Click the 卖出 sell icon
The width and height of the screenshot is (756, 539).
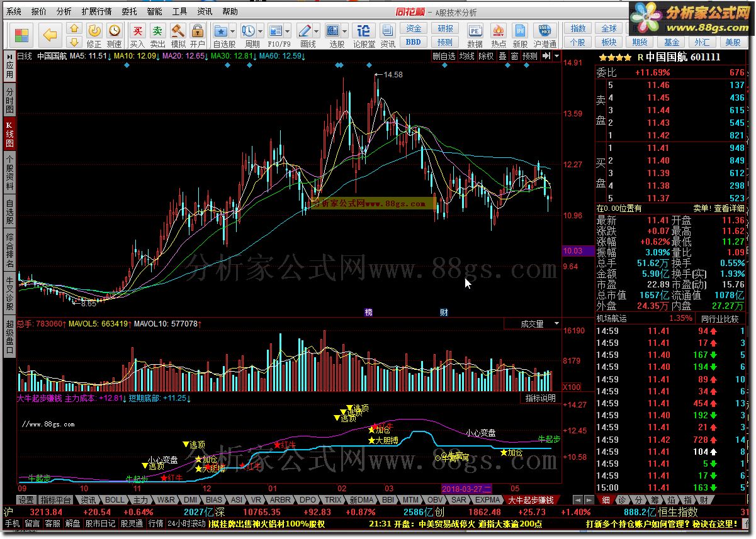tap(158, 35)
